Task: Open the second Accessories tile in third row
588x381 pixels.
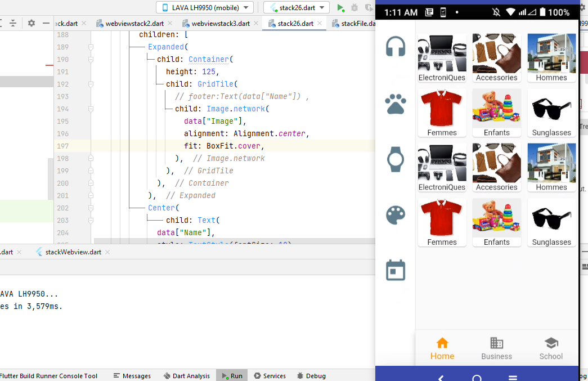Action: point(496,168)
